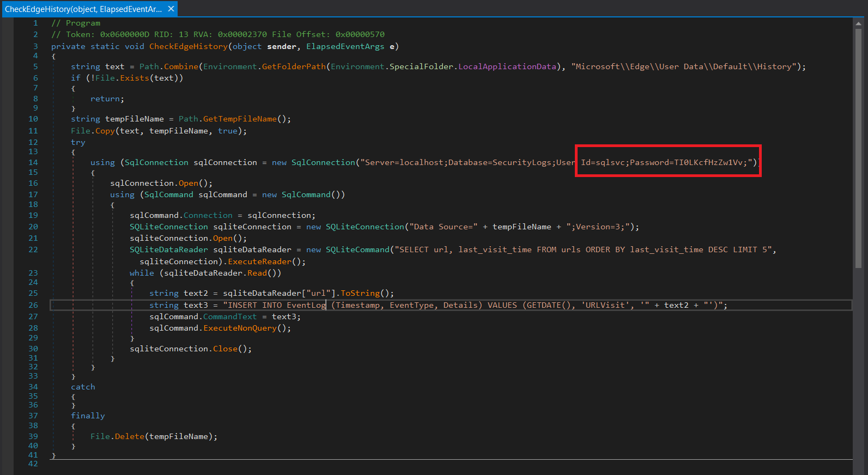Click the while keyword on line 23

coord(142,273)
